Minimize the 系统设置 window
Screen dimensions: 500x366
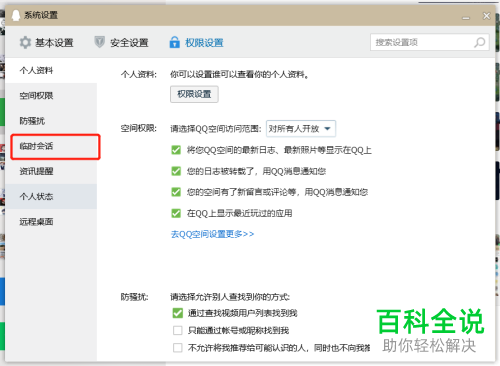pyautogui.click(x=466, y=17)
